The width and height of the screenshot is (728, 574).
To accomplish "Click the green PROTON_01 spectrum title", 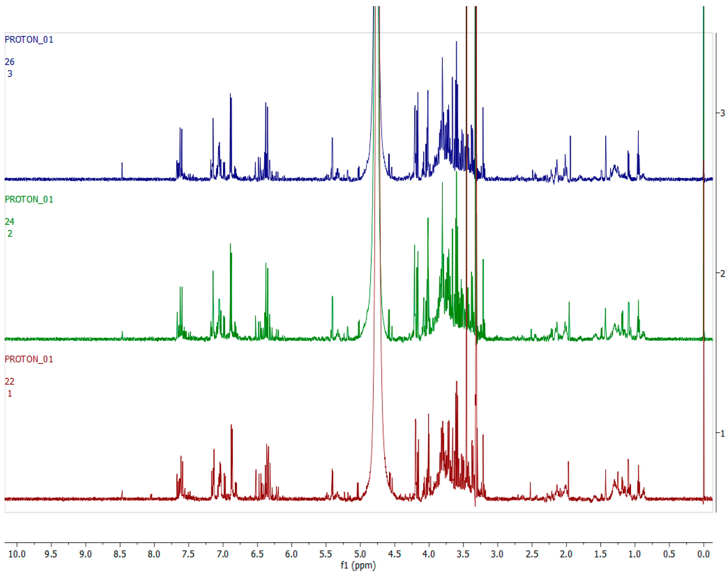I will (29, 199).
